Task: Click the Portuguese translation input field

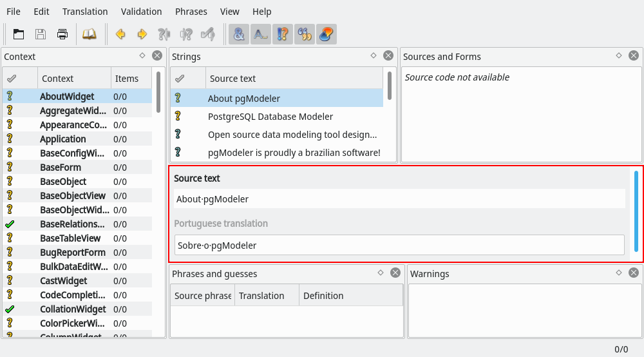Action: [x=399, y=246]
